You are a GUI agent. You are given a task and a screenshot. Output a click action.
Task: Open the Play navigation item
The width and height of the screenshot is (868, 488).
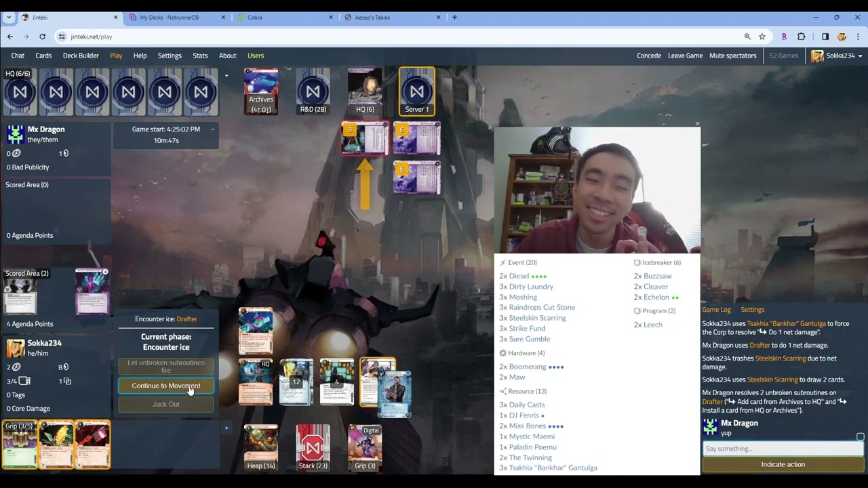coord(116,56)
